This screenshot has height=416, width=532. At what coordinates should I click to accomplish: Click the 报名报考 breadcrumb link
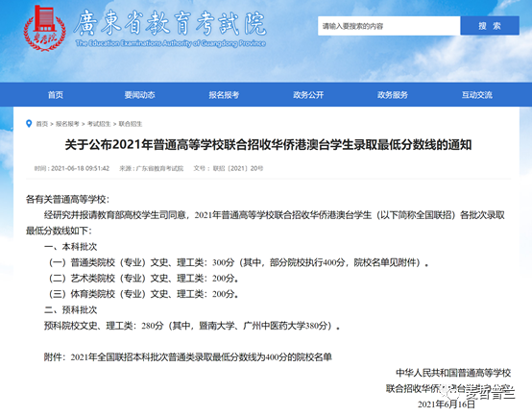67,124
